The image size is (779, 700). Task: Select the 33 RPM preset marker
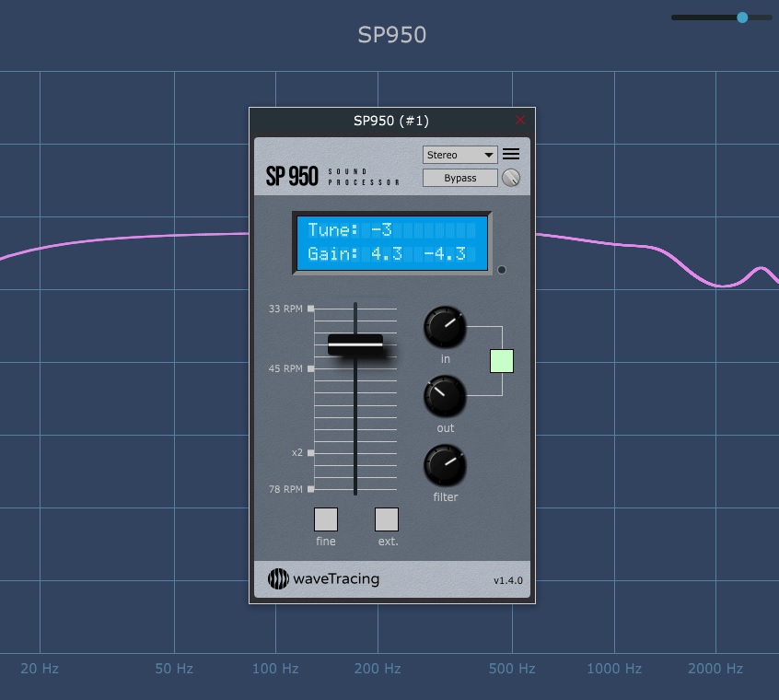click(x=310, y=309)
